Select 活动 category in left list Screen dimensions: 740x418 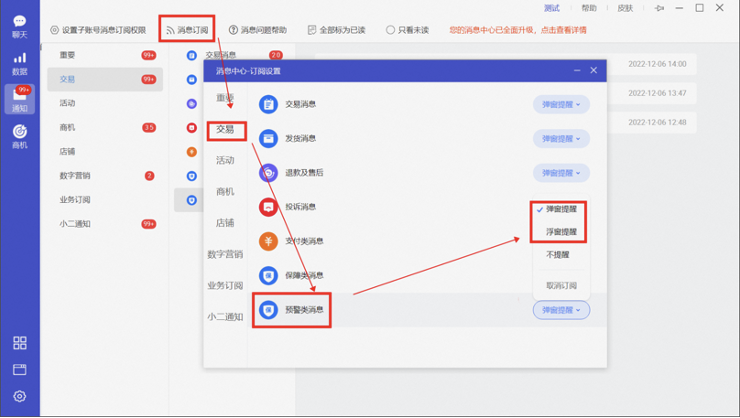tap(105, 103)
